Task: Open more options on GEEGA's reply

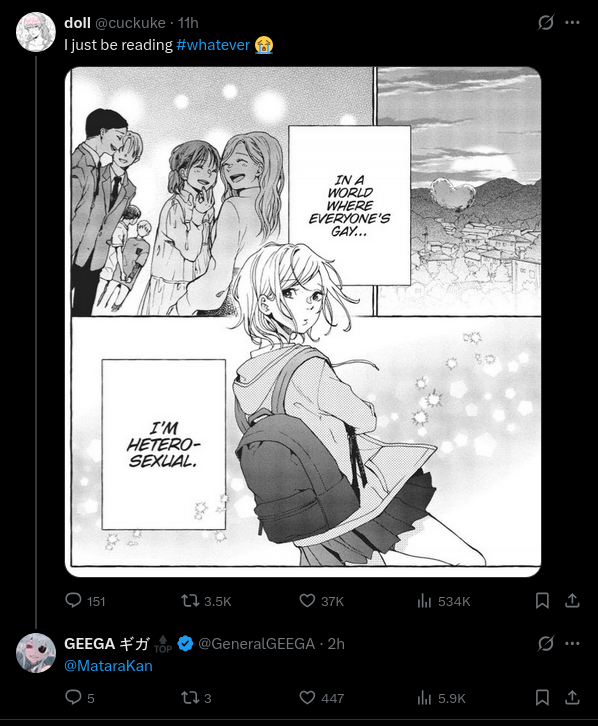Action: pos(573,643)
